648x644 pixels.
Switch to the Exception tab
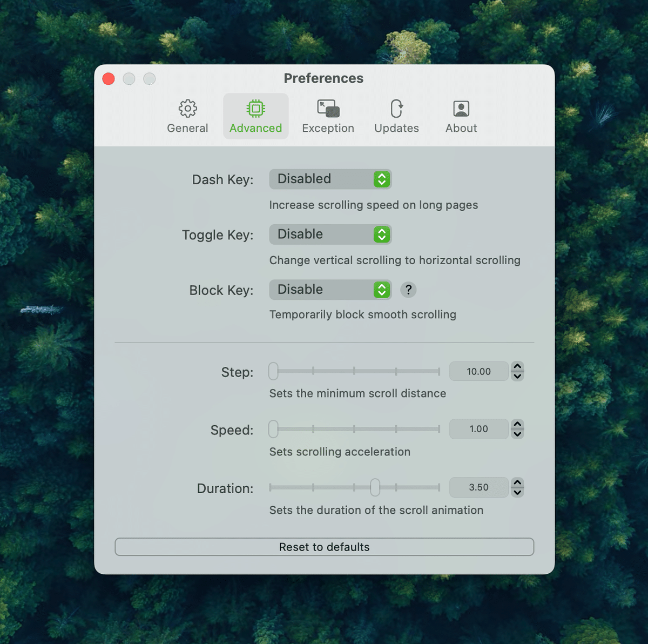(328, 116)
